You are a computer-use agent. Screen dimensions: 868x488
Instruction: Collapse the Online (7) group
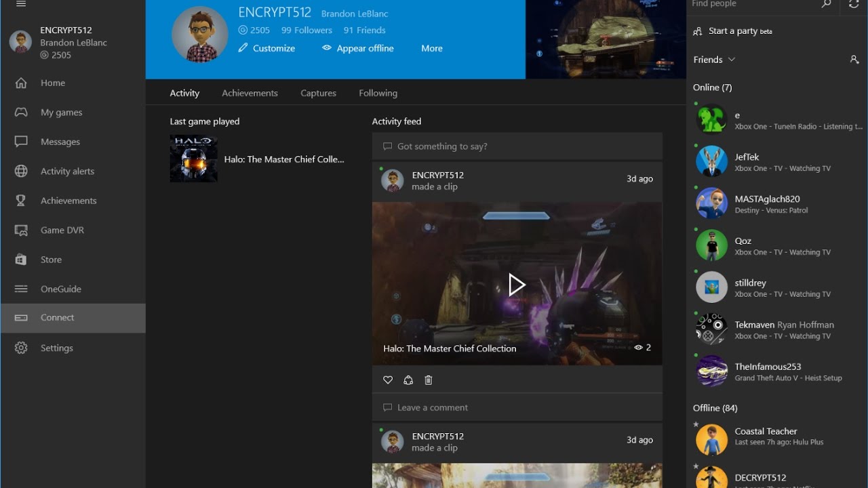pos(712,87)
